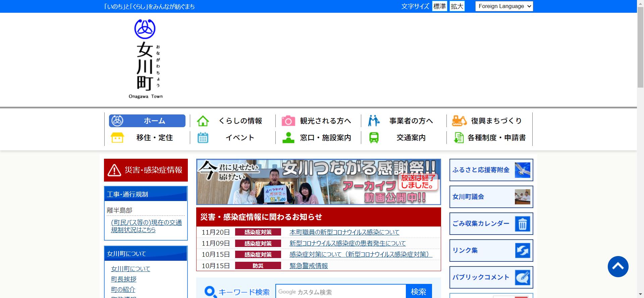
Task: Click the blue 検索 button
Action: (x=419, y=292)
